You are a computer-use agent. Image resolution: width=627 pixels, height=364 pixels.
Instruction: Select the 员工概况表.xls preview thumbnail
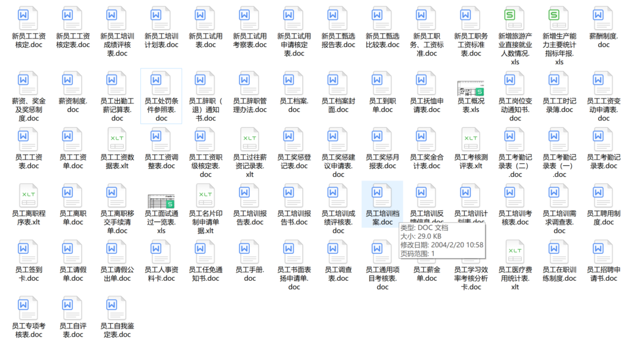tap(471, 88)
